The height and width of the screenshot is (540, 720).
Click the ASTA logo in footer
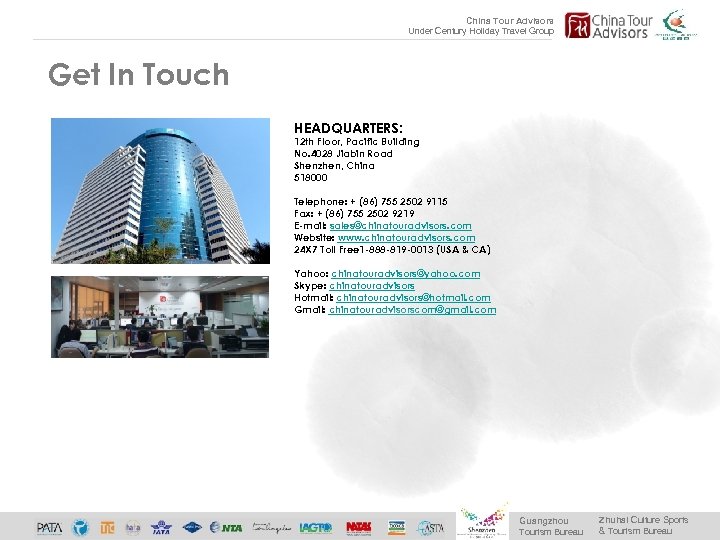tap(431, 528)
